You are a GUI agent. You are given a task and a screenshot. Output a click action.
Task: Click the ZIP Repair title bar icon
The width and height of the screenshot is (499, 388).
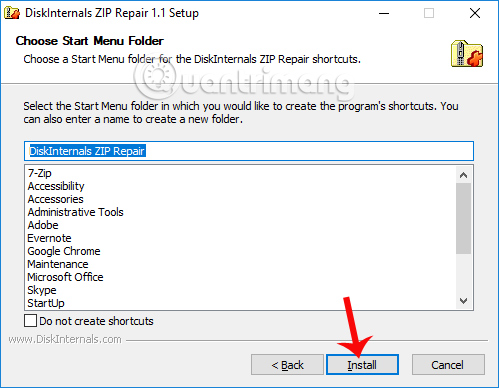(12, 13)
